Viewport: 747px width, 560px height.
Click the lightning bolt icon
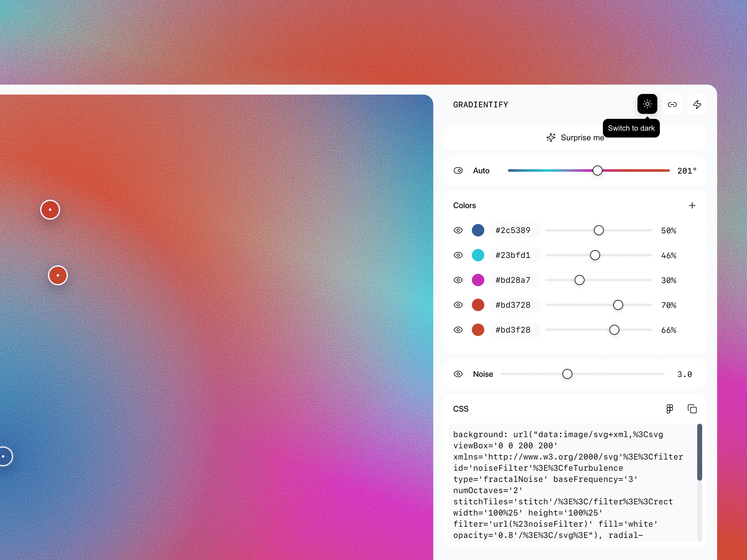tap(697, 104)
